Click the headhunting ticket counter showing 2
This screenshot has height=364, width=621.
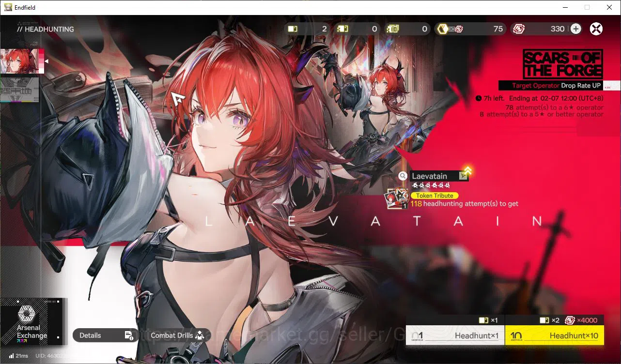tap(308, 29)
